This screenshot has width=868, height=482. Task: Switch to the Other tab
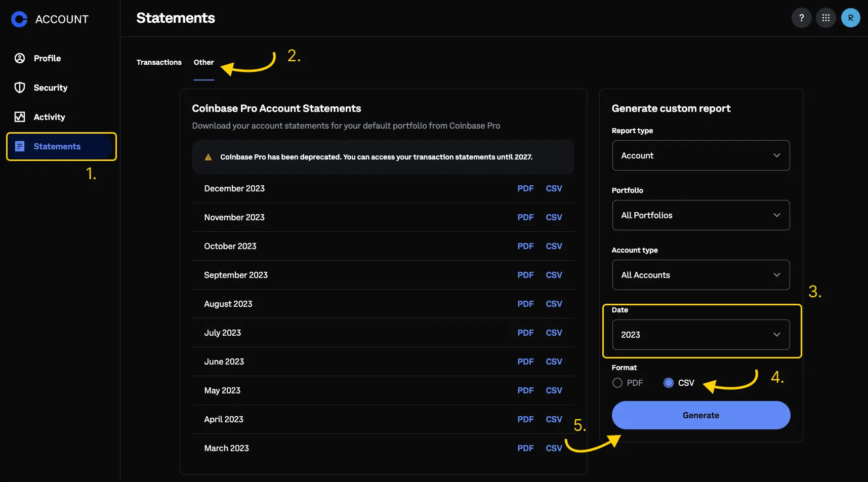click(x=204, y=62)
